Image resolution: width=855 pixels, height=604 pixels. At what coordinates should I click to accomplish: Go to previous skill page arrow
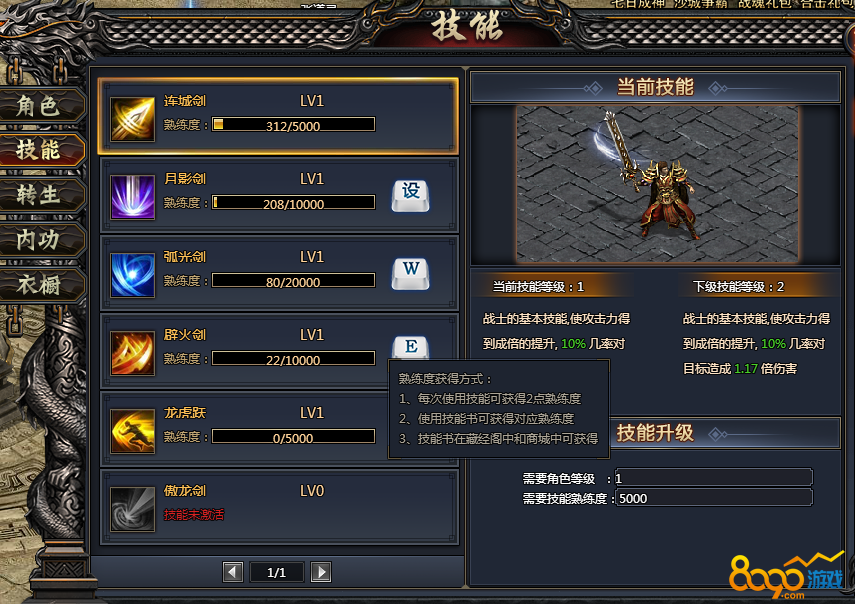(x=233, y=572)
